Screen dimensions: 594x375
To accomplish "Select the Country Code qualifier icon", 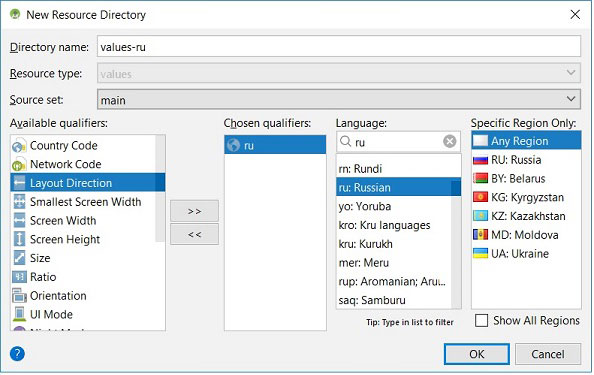I will (19, 146).
